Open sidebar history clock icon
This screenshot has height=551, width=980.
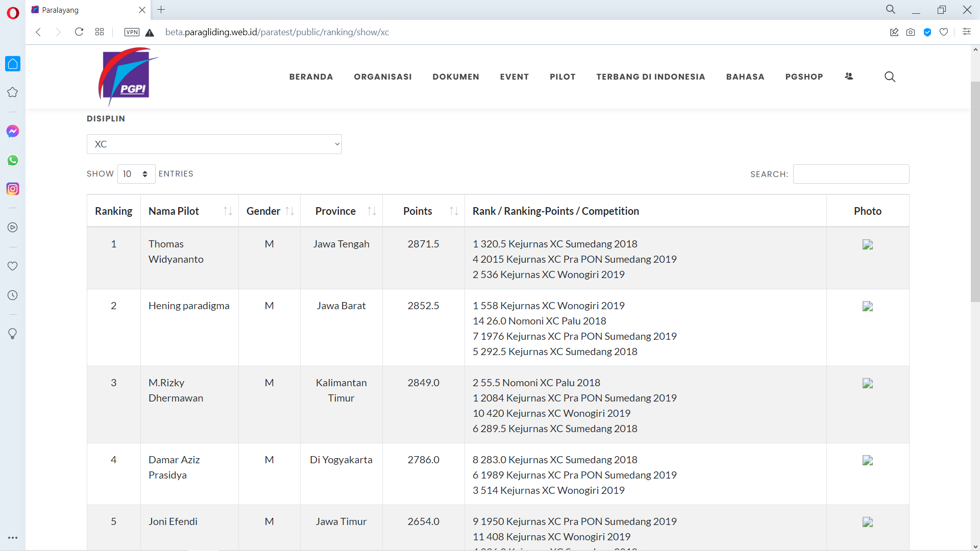coord(13,295)
